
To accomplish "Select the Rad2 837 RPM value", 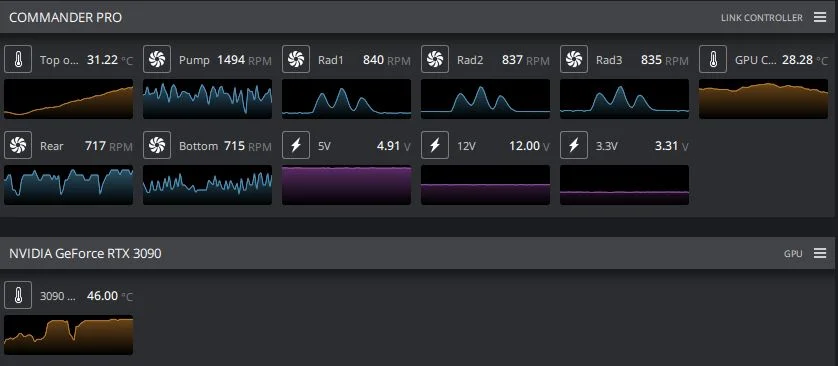I will point(525,60).
